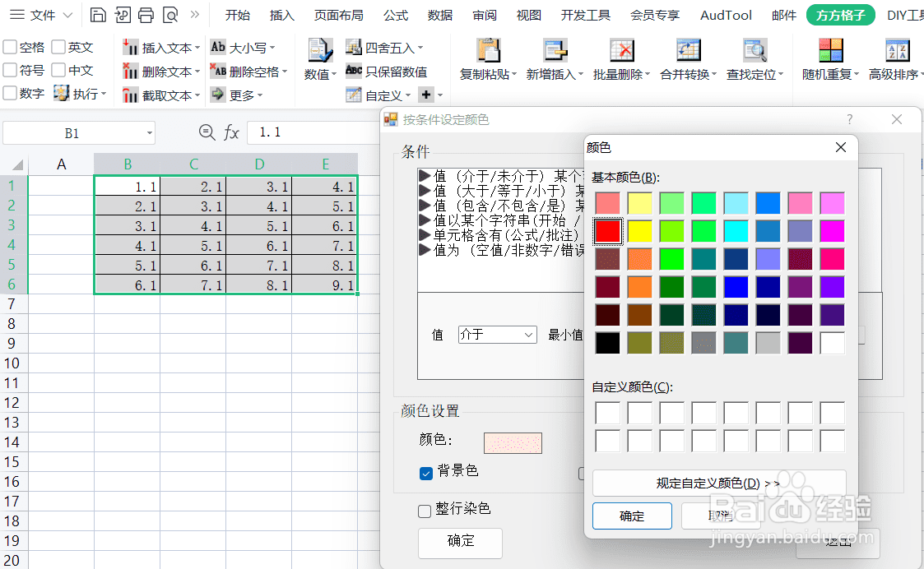Click the 执行 icon
The width and height of the screenshot is (924, 569).
click(61, 93)
